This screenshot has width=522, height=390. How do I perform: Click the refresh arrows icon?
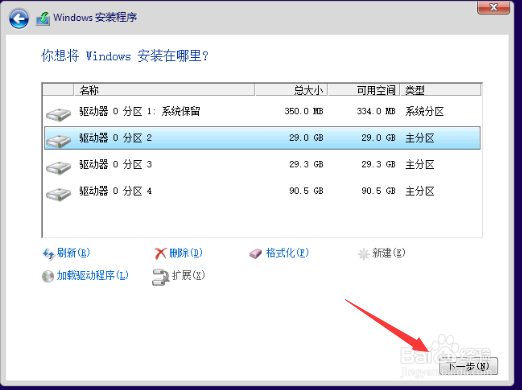coord(48,254)
